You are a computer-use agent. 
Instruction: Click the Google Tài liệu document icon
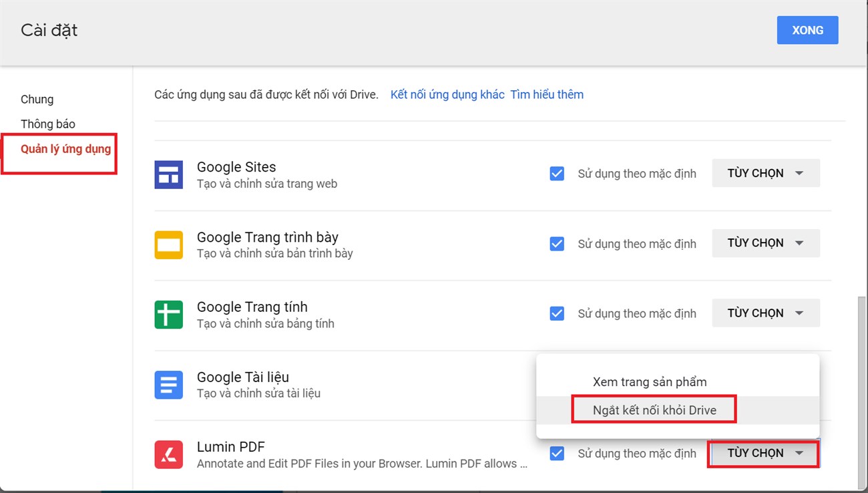[168, 385]
